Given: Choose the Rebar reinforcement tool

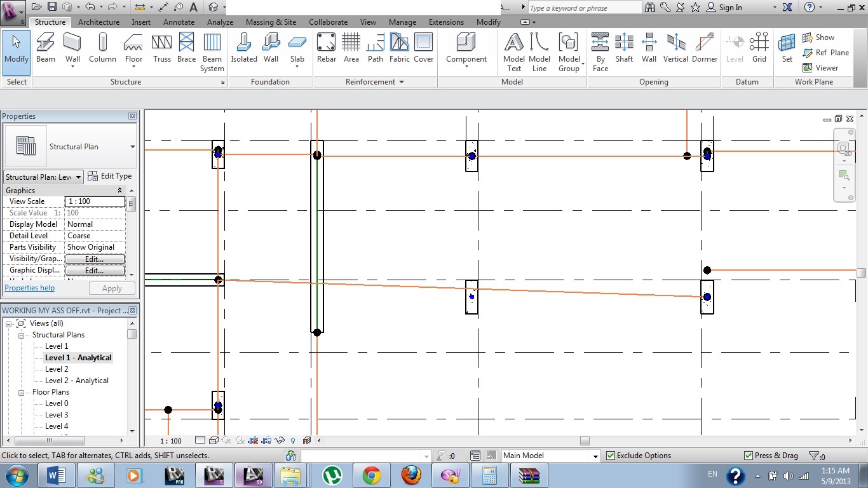Looking at the screenshot, I should pyautogui.click(x=326, y=49).
